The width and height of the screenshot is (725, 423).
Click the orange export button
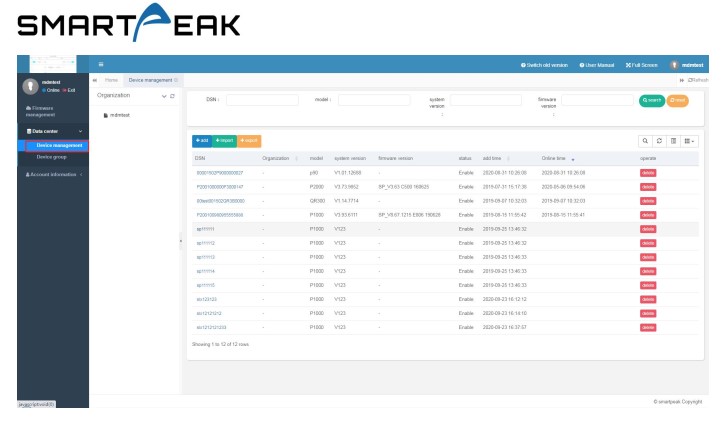tap(249, 141)
